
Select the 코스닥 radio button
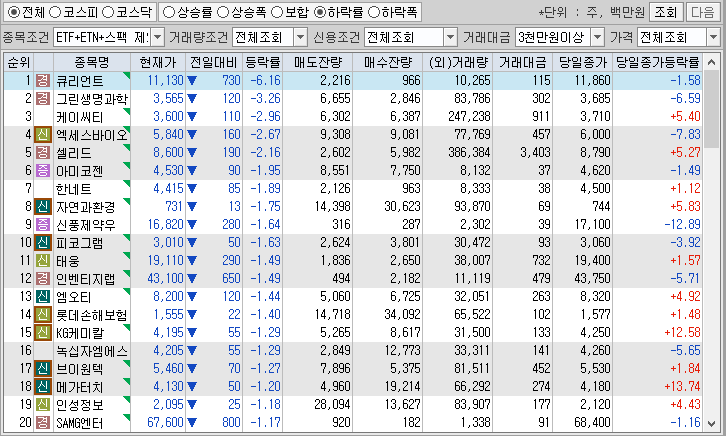point(107,12)
